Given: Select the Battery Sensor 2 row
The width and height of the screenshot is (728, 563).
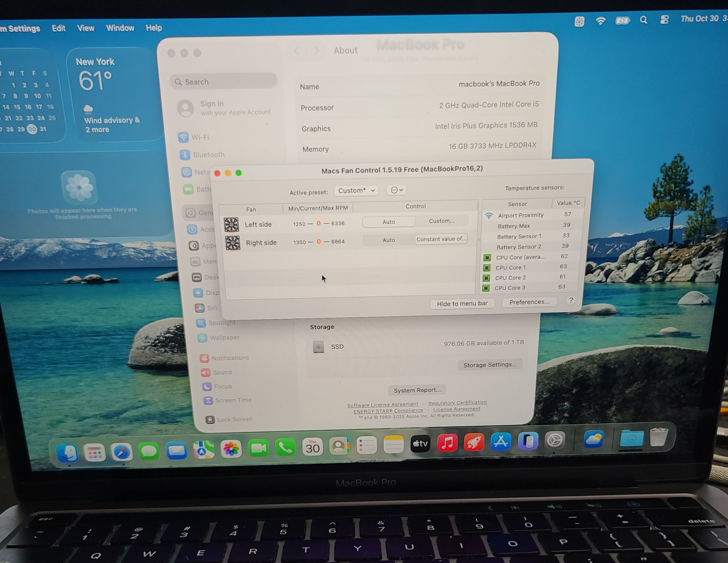Looking at the screenshot, I should pos(532,246).
